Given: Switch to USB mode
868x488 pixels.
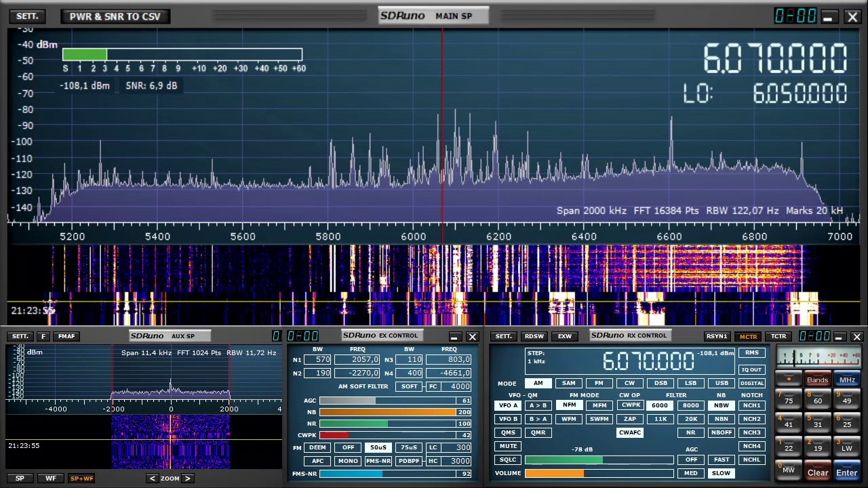Looking at the screenshot, I should [721, 383].
